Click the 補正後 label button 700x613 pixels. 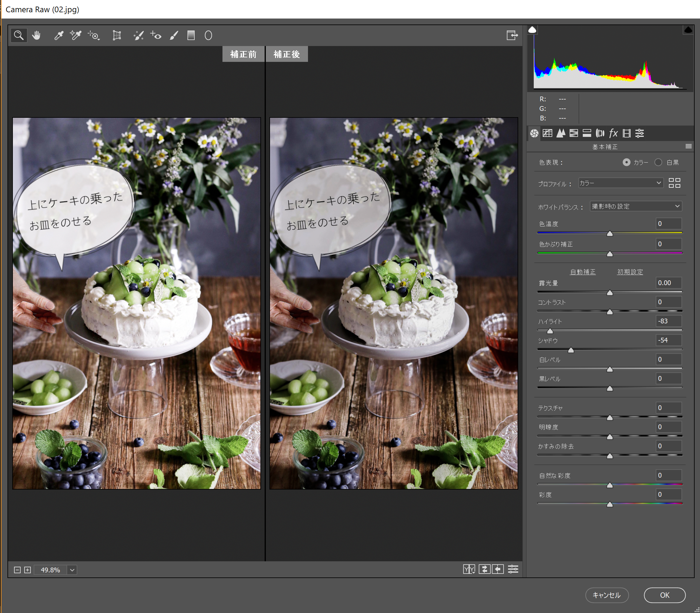287,54
